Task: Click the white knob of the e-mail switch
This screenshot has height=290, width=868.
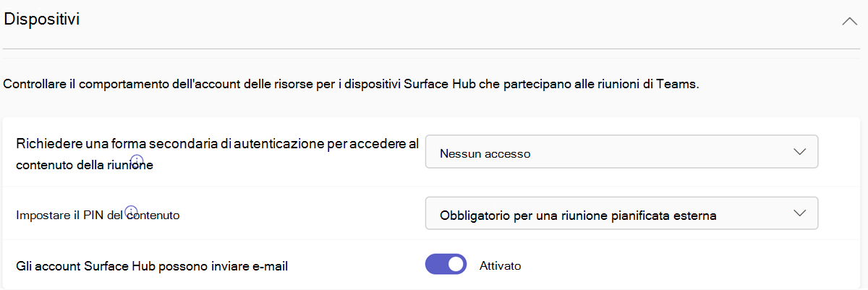Action: [x=455, y=265]
